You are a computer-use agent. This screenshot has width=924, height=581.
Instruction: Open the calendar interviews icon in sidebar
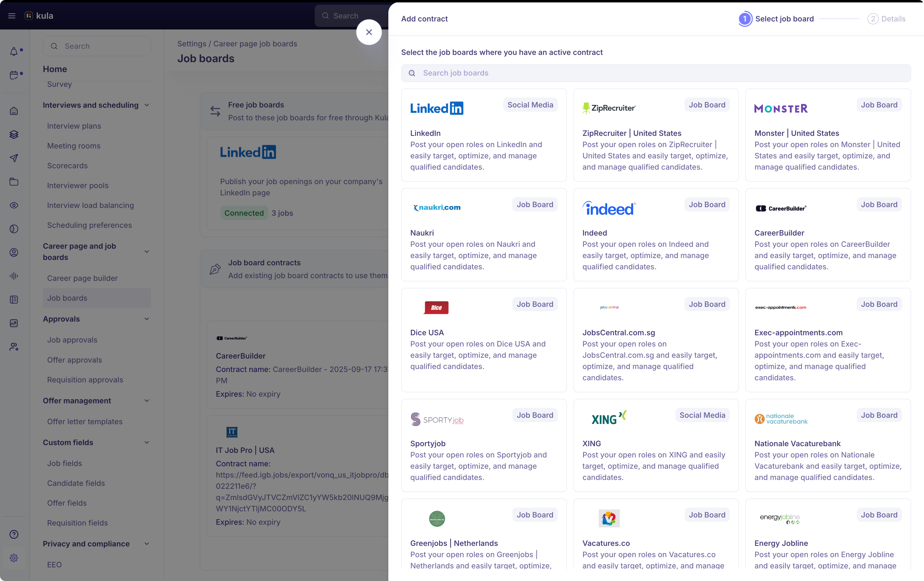coord(14,75)
